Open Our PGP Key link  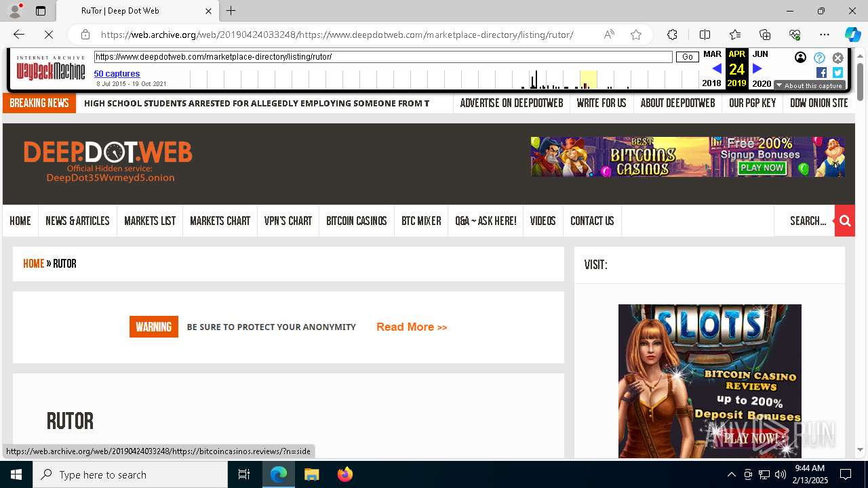coord(752,103)
